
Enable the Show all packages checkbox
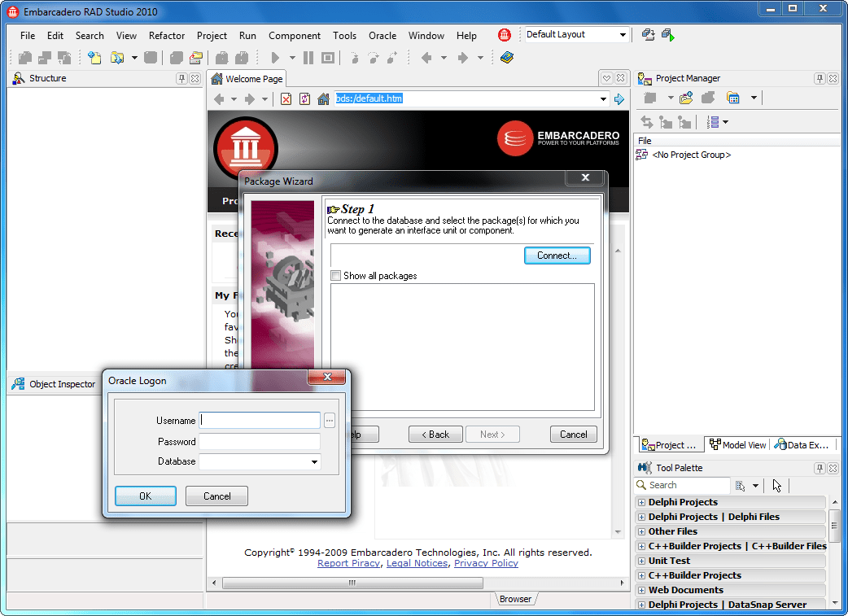click(x=335, y=275)
